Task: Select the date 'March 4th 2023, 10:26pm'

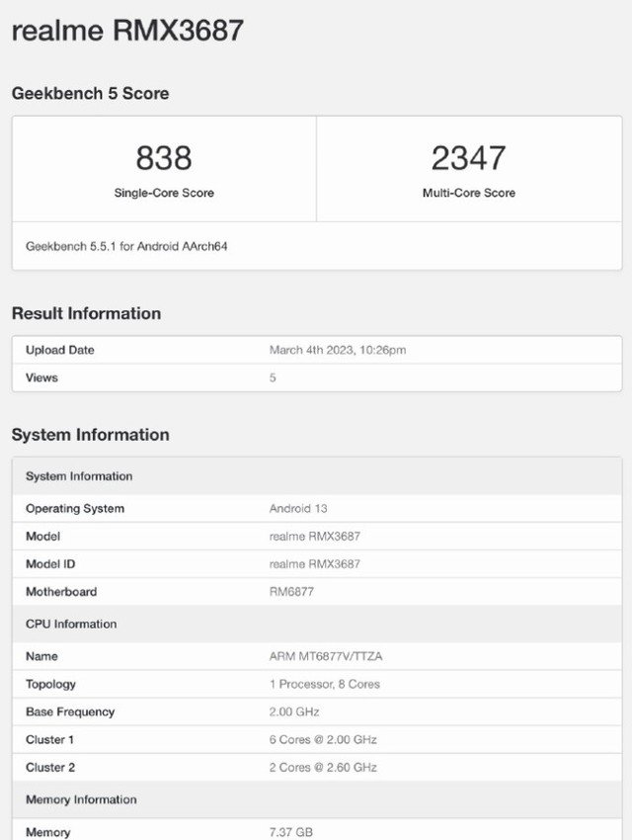Action: click(x=338, y=350)
